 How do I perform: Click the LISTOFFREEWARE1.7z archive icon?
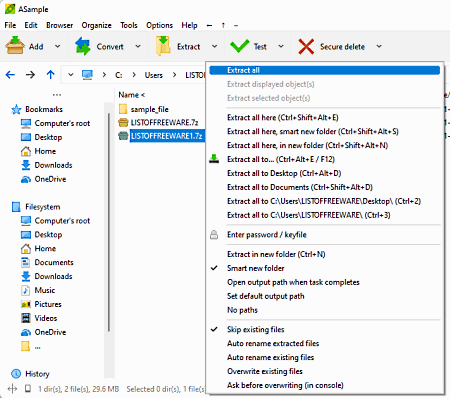tap(123, 136)
